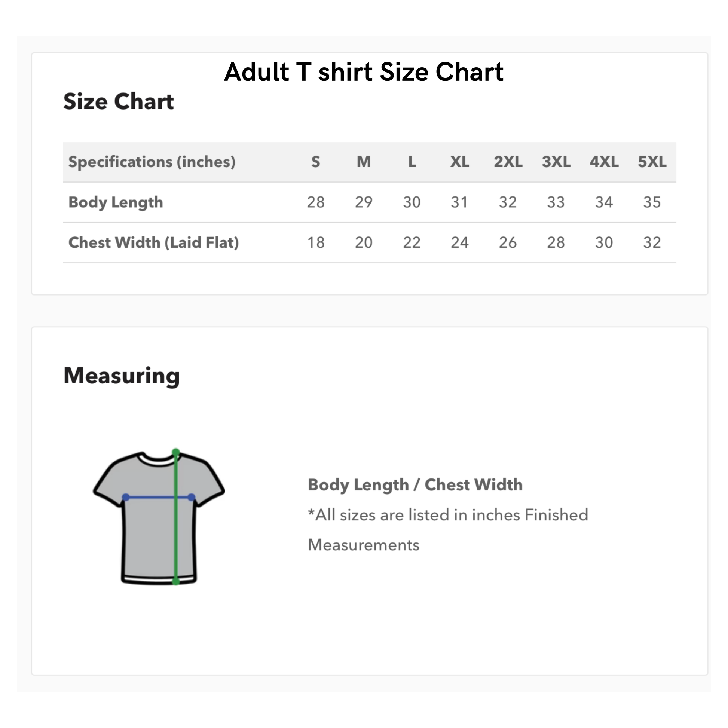
Task: Click the Body Length value for size M
Action: [364, 202]
